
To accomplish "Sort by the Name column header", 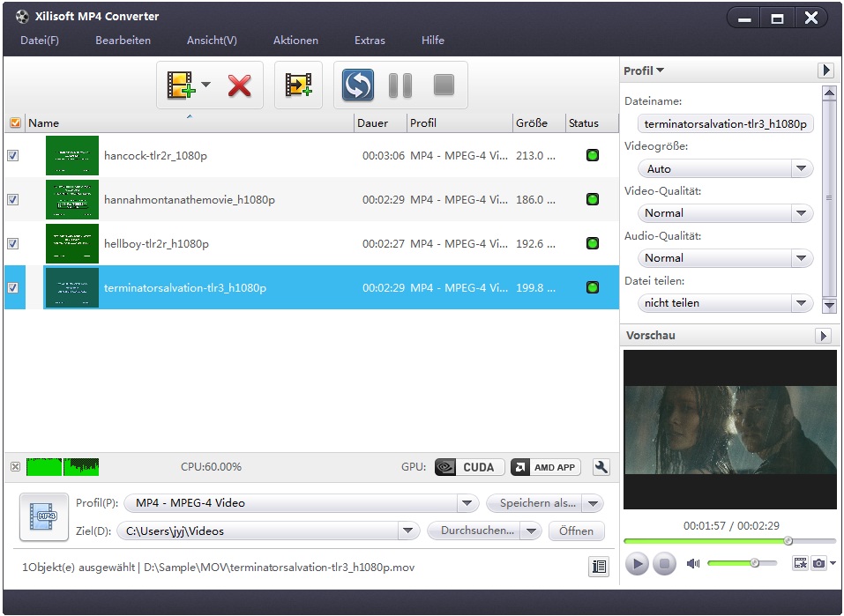I will tap(189, 123).
